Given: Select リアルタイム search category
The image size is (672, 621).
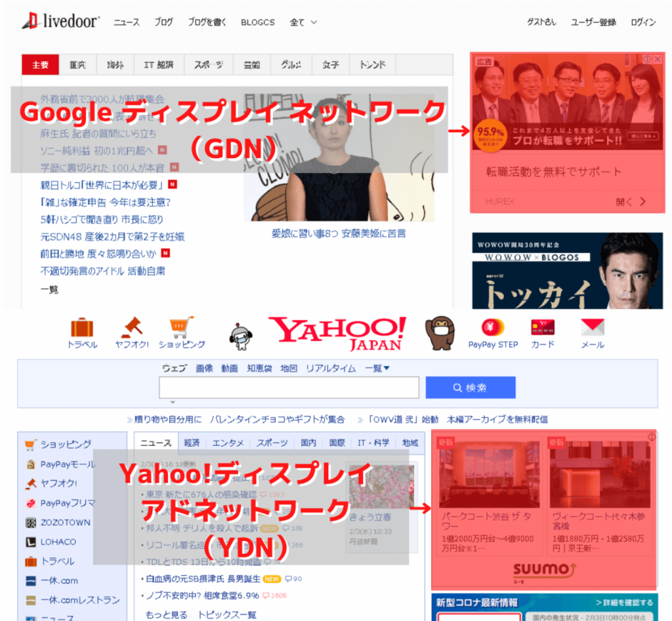Looking at the screenshot, I should [331, 368].
